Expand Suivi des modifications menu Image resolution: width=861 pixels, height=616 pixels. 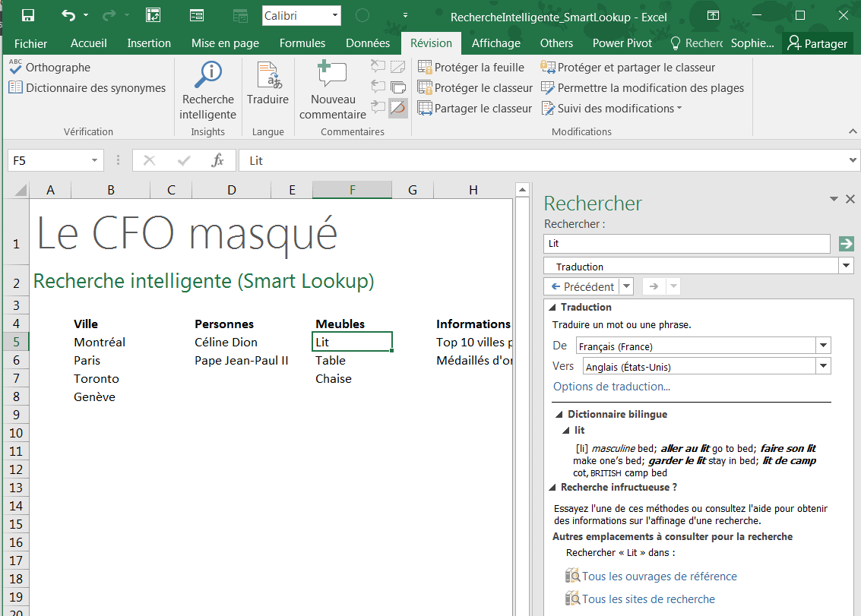tap(612, 109)
